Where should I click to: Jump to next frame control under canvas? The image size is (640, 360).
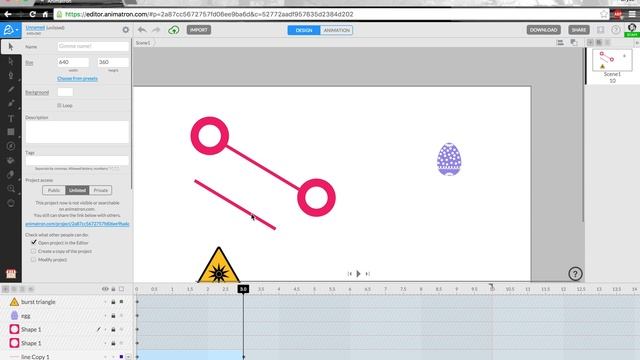click(x=367, y=274)
